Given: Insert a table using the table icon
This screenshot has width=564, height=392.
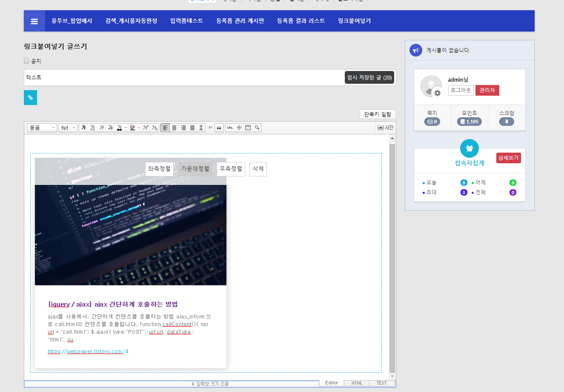Looking at the screenshot, I should coord(248,128).
